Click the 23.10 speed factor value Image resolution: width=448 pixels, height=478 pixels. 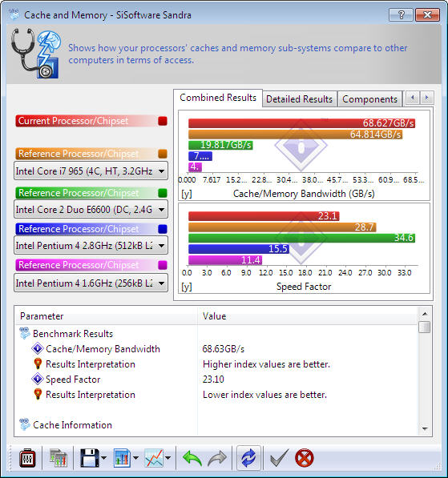click(213, 380)
